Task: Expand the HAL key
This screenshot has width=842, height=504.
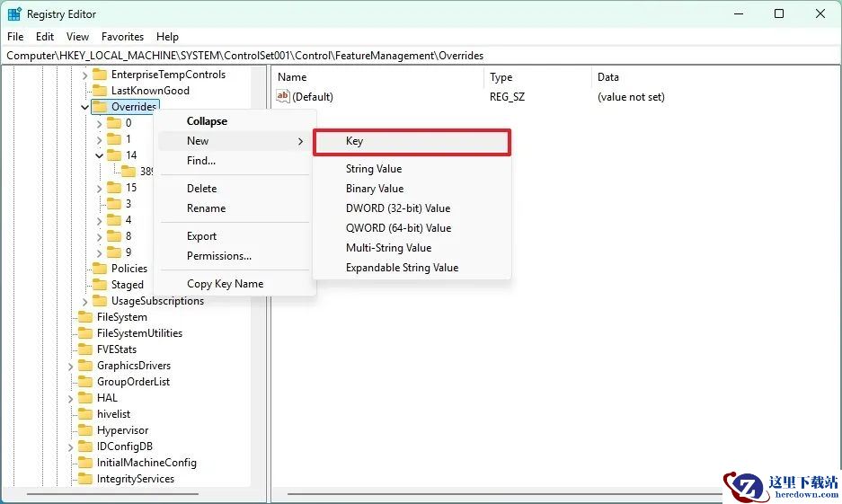Action: [x=70, y=398]
